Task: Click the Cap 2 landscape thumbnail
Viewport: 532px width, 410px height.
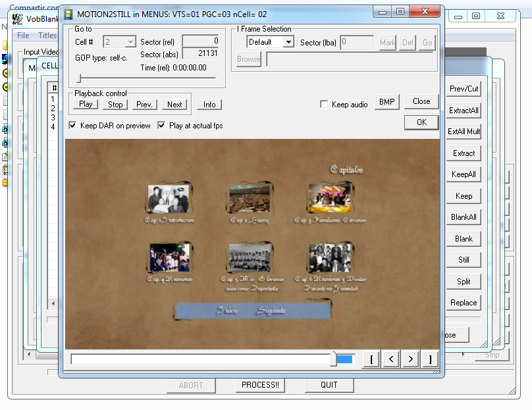Action: pyautogui.click(x=250, y=198)
